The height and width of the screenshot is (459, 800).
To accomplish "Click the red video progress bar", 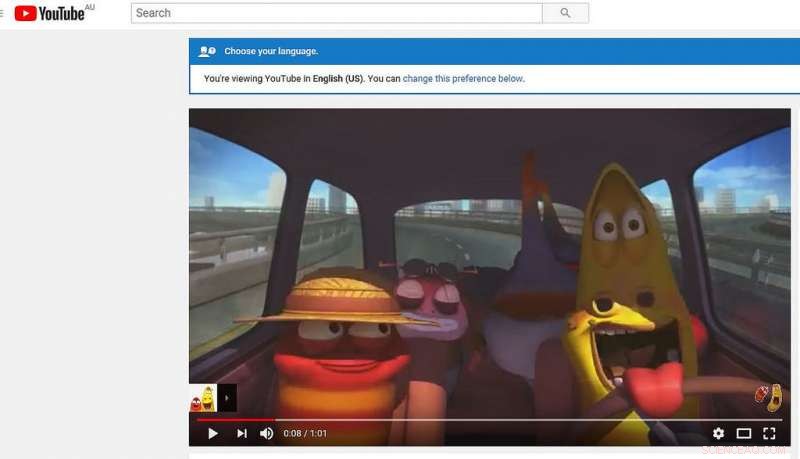I will tap(236, 420).
